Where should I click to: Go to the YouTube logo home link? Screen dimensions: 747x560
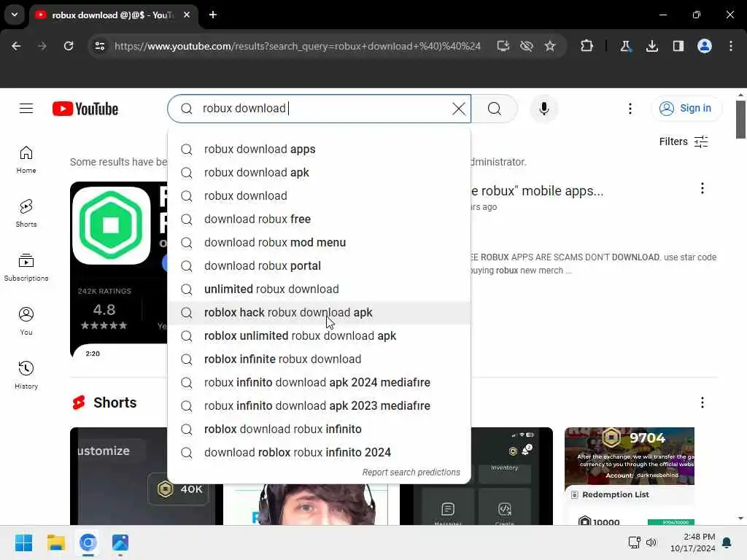pos(85,109)
